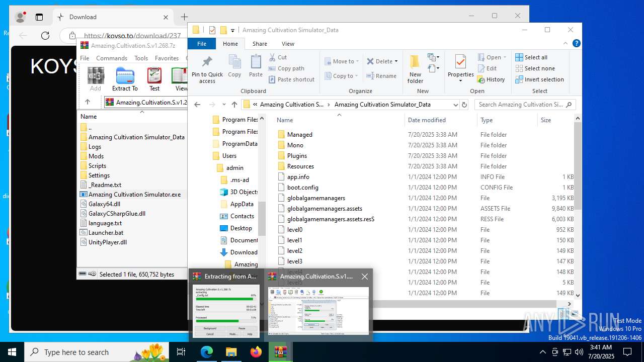Open the Open button dropdown in ribbon

click(x=505, y=57)
